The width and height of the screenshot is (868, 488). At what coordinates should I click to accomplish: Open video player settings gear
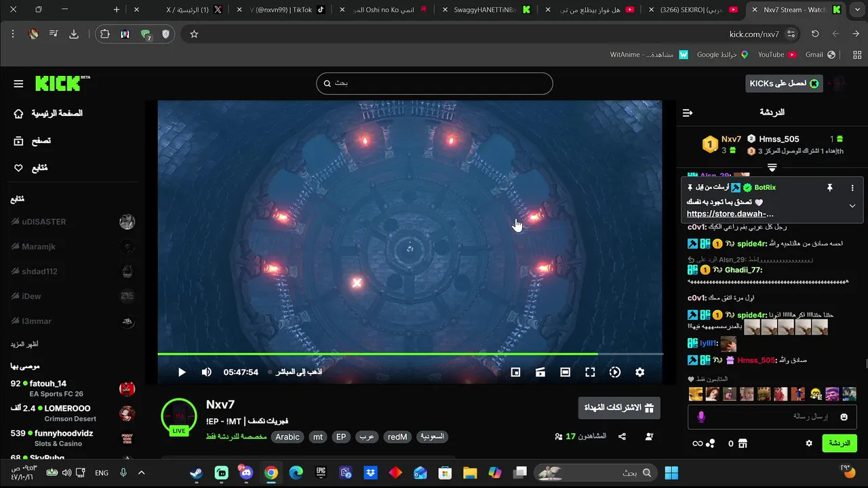coord(639,372)
